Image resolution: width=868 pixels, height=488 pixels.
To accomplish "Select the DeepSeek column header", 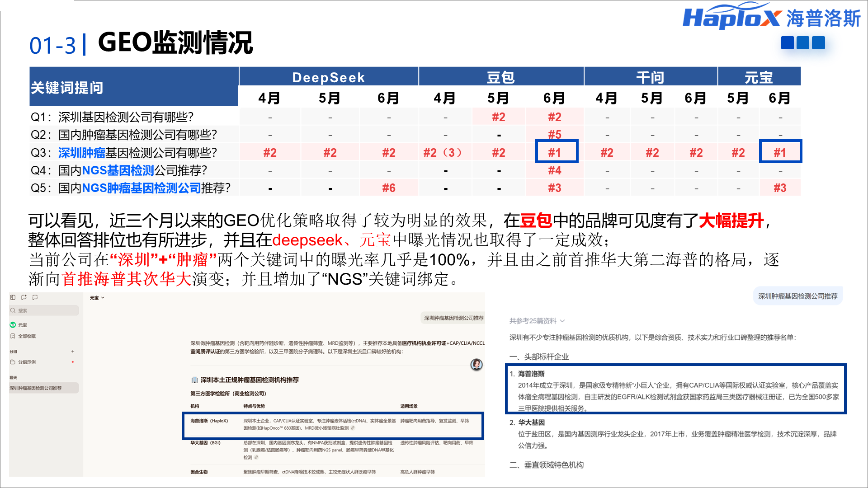I will [329, 77].
